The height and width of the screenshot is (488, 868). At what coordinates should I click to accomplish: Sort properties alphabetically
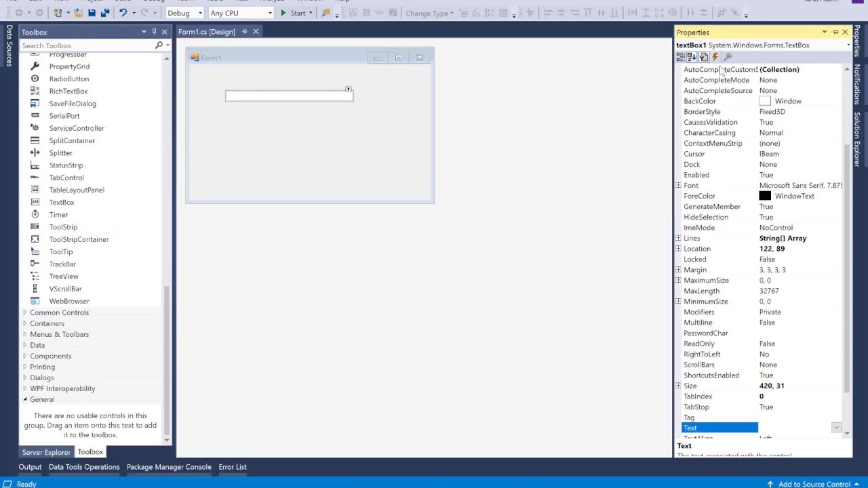tap(692, 58)
